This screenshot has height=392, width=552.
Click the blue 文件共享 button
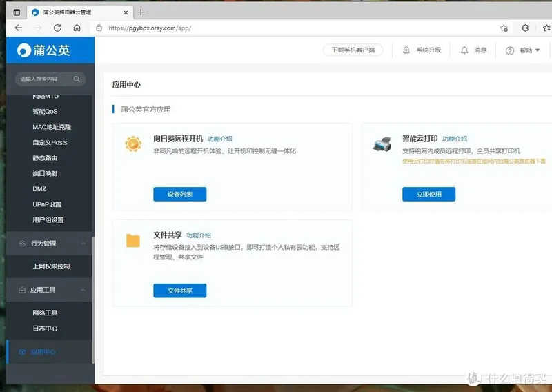180,291
